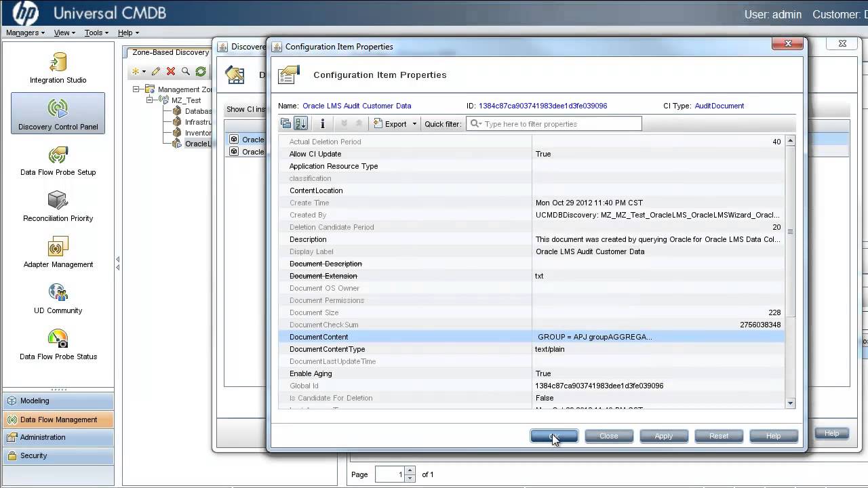Collapse the left navigation pane arrow
The width and height of the screenshot is (868, 488).
[x=117, y=259]
